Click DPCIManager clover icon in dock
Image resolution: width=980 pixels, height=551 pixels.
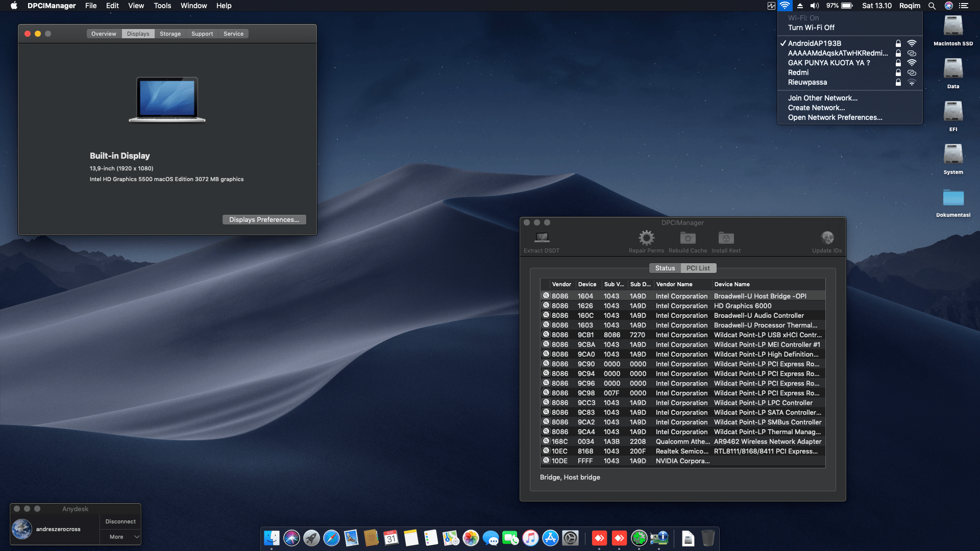coord(639,538)
